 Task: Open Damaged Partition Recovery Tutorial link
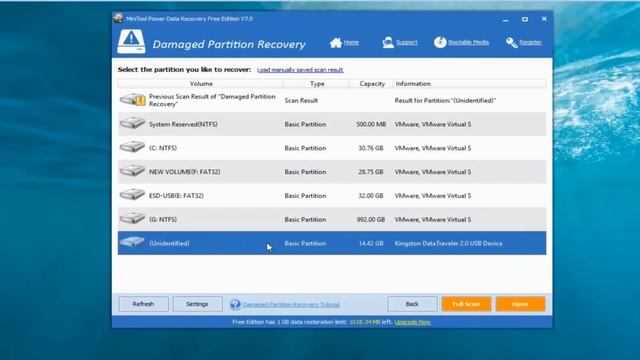[x=291, y=304]
